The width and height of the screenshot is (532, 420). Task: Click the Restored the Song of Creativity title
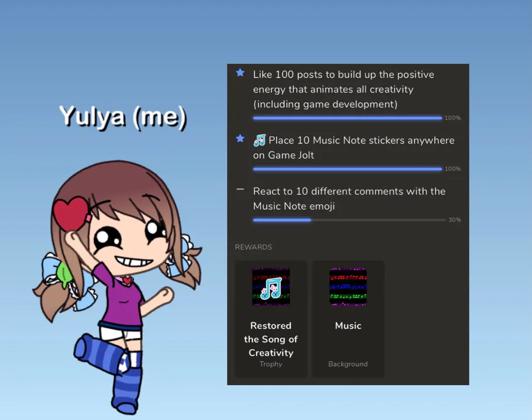point(271,339)
